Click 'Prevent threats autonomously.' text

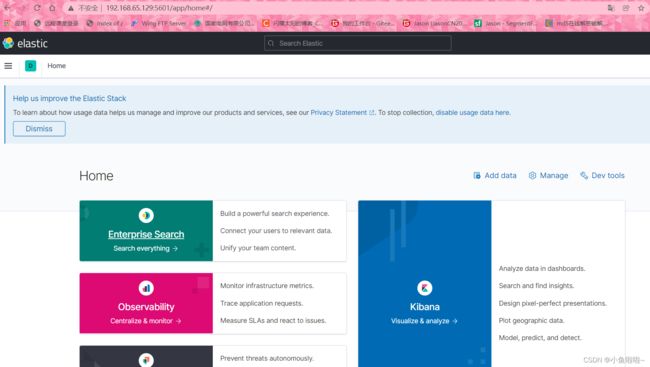coord(267,358)
